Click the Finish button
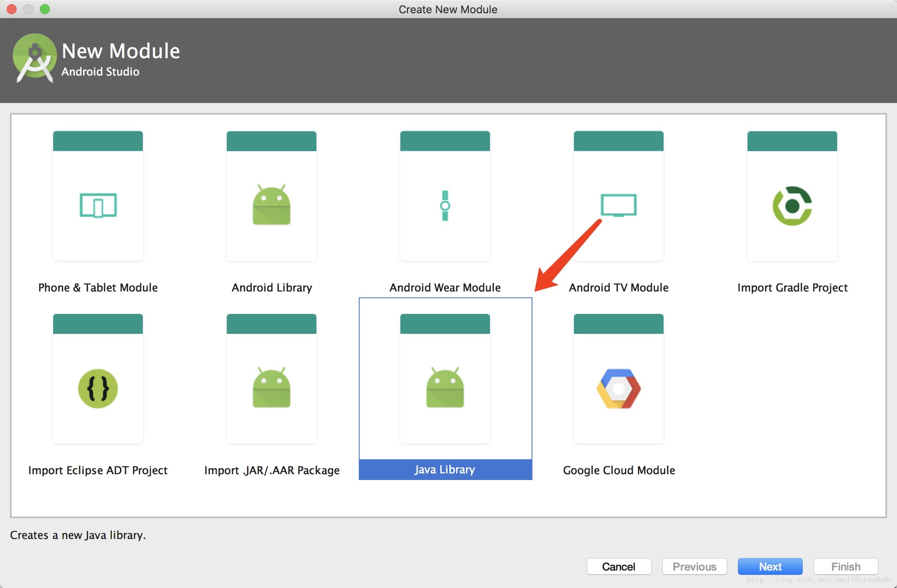Screen dimensions: 897x588 [x=846, y=566]
